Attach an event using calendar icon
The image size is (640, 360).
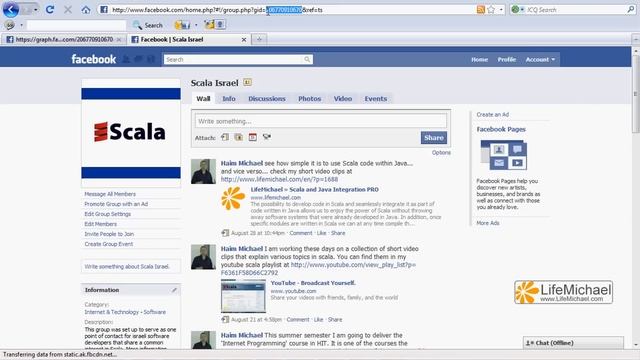click(253, 137)
